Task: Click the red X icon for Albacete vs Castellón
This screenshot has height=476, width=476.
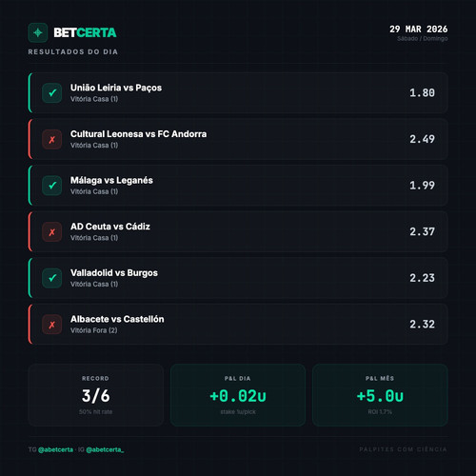Action: [x=52, y=325]
